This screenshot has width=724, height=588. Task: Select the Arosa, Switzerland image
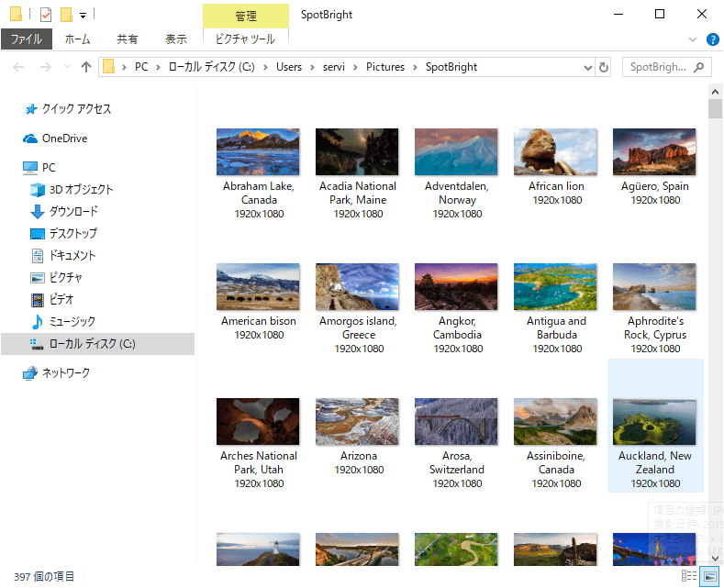pos(456,421)
